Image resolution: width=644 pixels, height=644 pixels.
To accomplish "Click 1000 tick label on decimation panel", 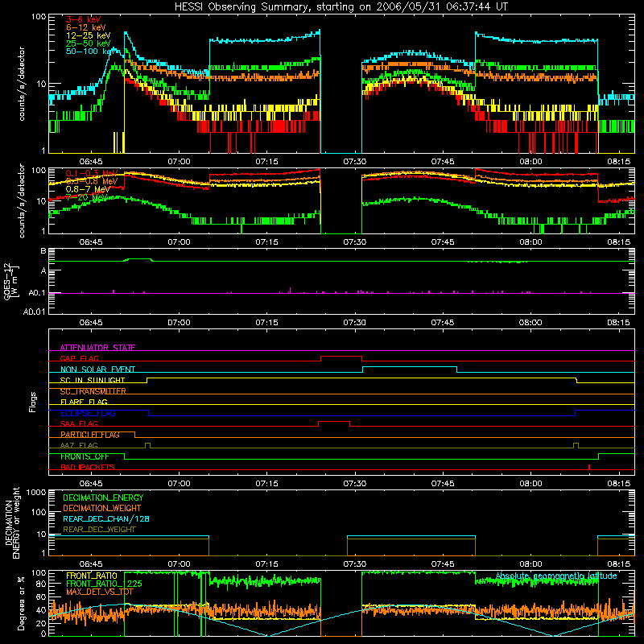I will [x=36, y=492].
